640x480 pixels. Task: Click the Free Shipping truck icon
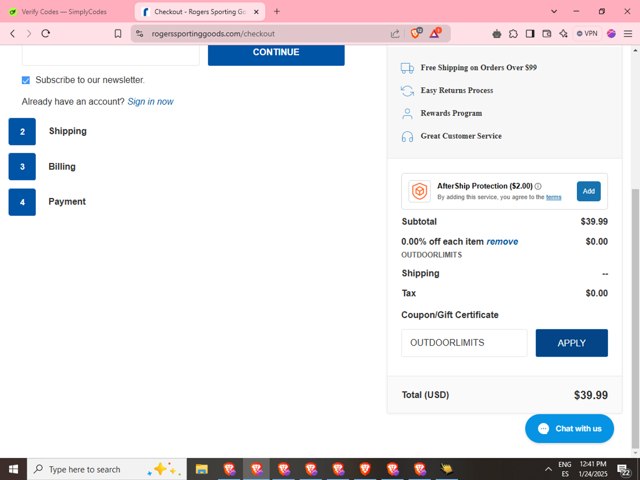click(x=407, y=68)
